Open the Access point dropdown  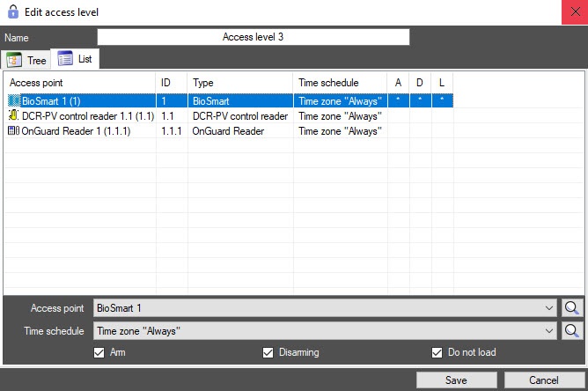click(549, 308)
